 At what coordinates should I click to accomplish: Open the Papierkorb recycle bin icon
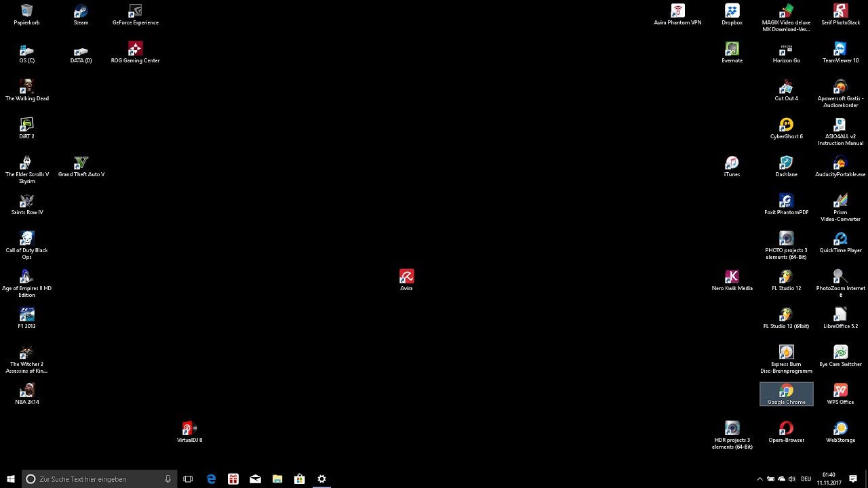tap(26, 15)
